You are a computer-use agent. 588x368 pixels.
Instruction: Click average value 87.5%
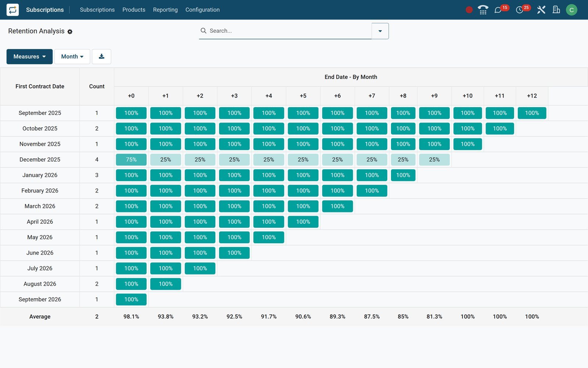pyautogui.click(x=372, y=316)
